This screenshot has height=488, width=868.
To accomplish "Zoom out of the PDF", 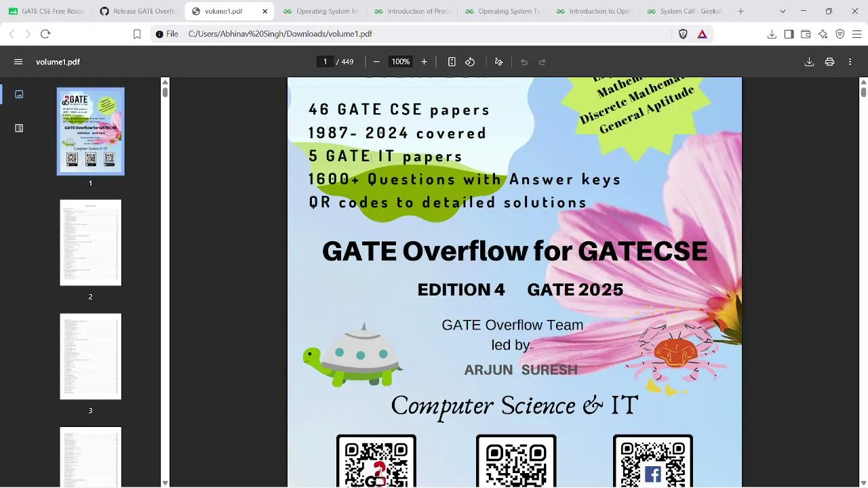I will click(376, 62).
